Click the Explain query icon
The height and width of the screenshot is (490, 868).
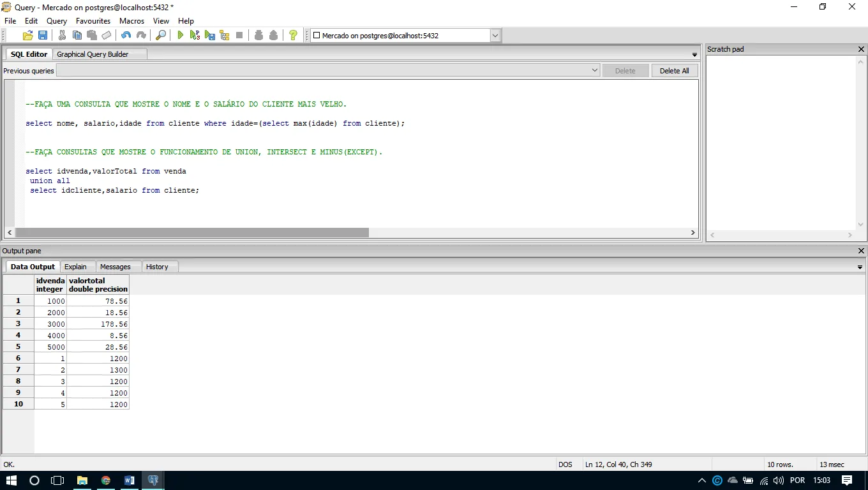[224, 36]
